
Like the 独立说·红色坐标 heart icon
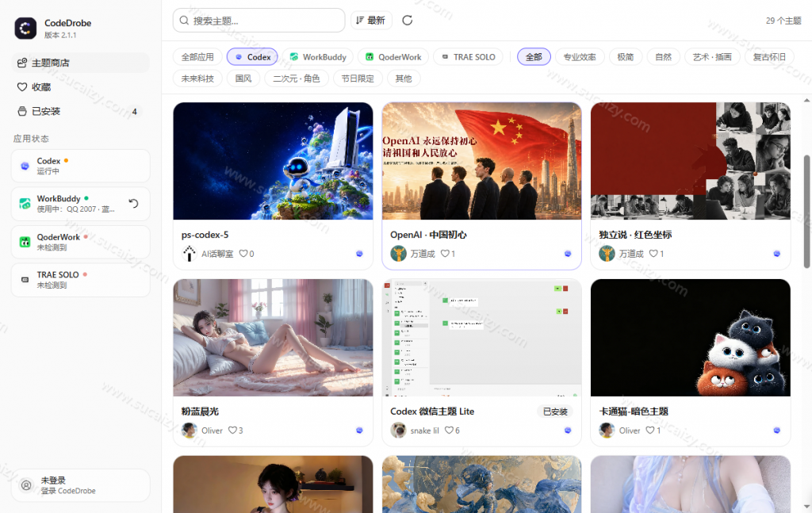click(x=653, y=254)
